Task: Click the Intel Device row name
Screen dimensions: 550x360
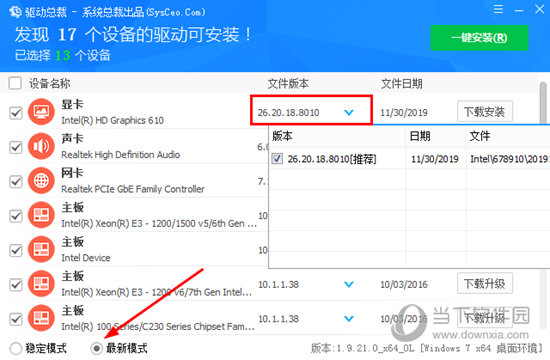Action: [x=86, y=258]
